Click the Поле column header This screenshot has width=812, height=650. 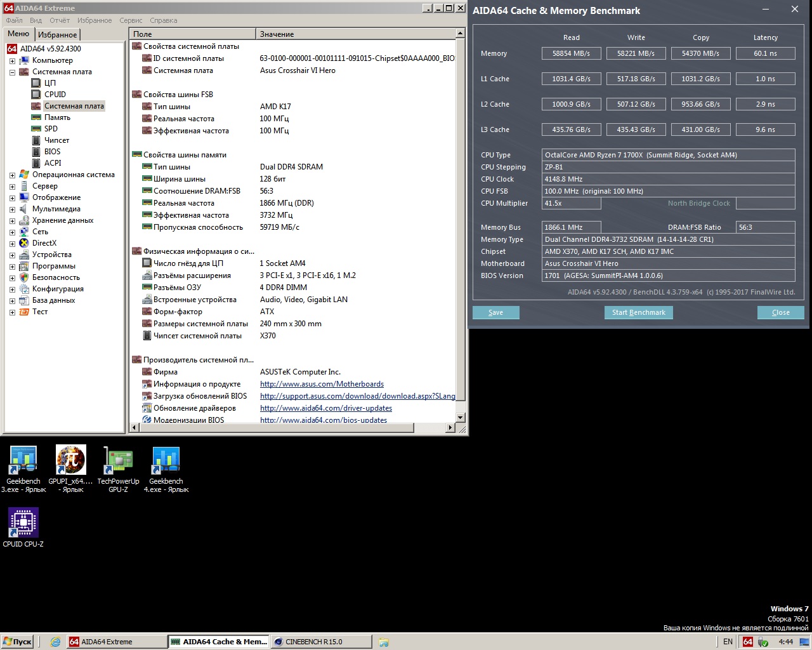(x=193, y=34)
